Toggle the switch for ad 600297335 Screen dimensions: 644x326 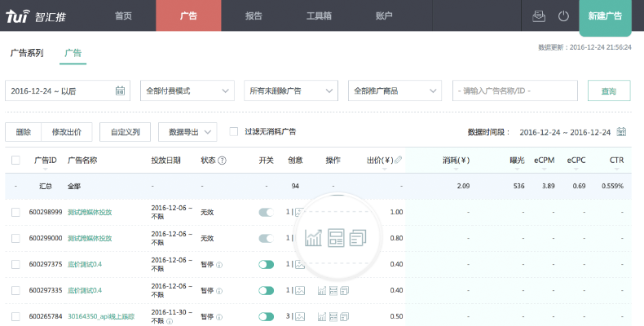coord(266,291)
